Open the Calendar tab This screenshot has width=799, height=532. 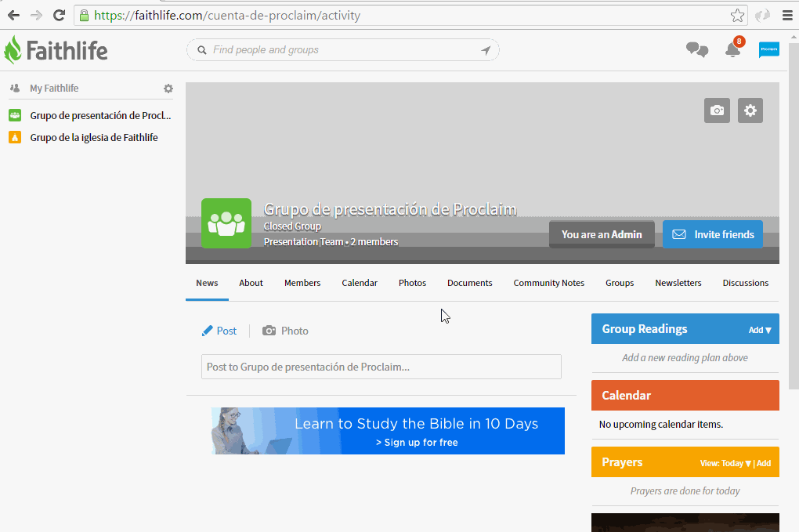point(360,283)
